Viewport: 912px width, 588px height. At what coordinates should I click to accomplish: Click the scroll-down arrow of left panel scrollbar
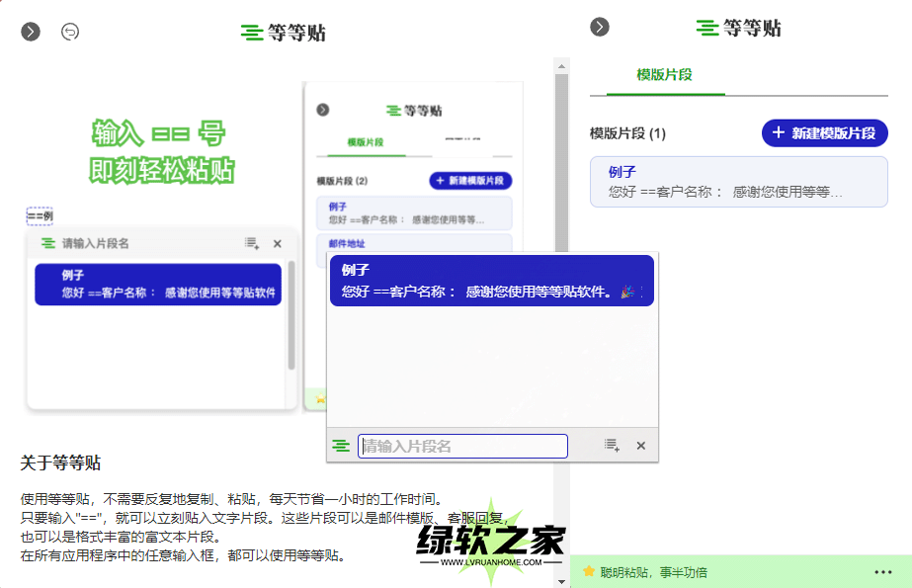[561, 581]
